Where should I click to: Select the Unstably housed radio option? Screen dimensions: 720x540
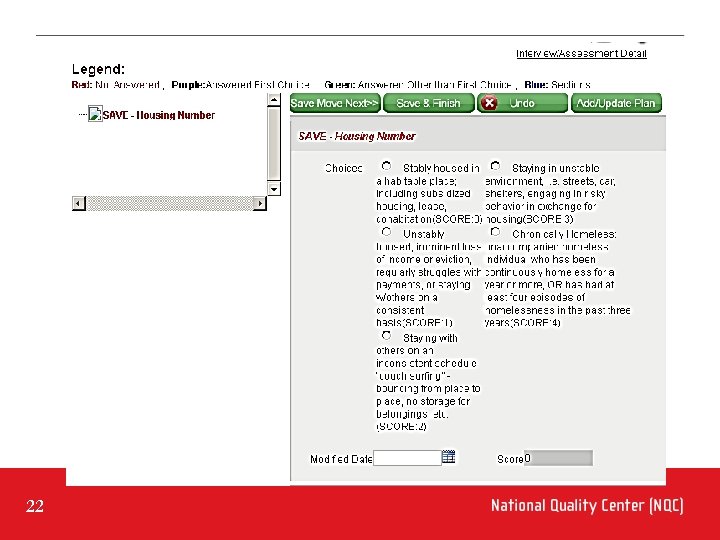[x=387, y=232]
